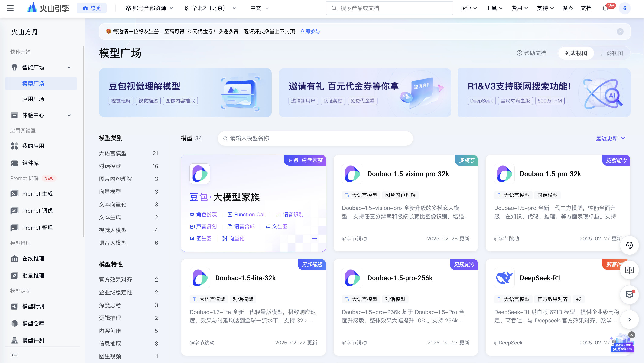644x363 pixels.
Task: Open the 工具 menu dropdown
Action: [494, 8]
